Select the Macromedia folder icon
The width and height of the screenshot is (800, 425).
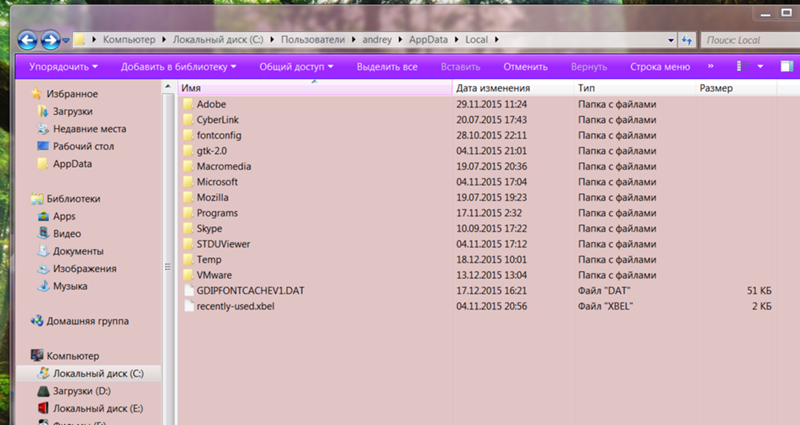click(188, 166)
